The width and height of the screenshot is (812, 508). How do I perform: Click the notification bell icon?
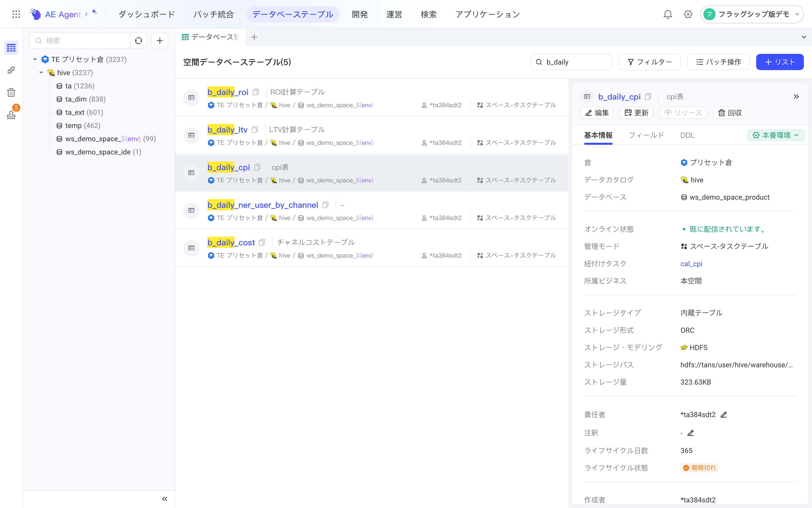[668, 14]
